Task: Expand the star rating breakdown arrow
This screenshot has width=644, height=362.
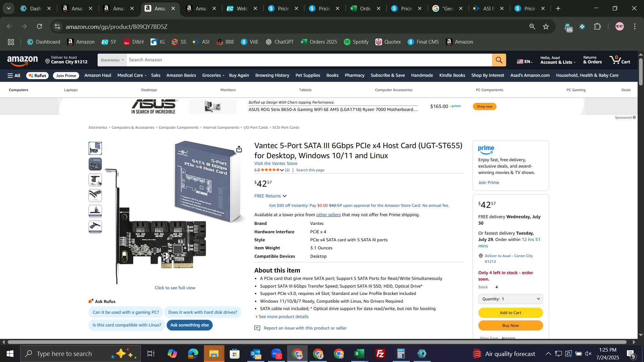Action: [282, 170]
